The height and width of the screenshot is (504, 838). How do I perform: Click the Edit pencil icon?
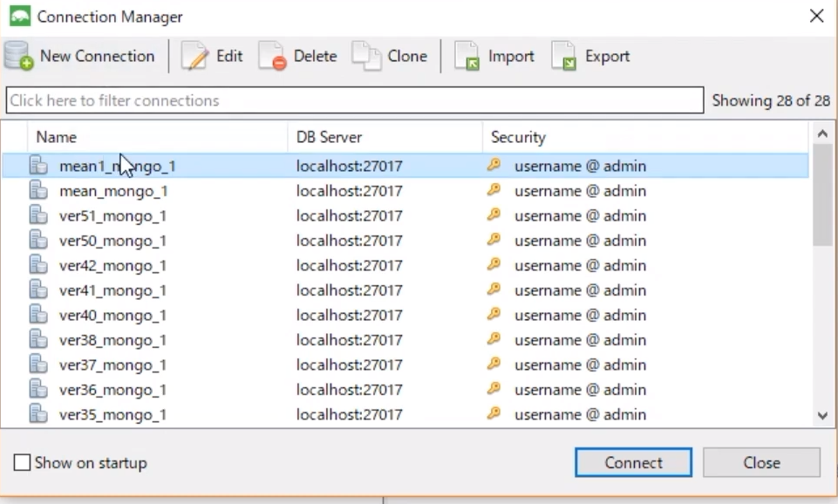click(x=194, y=56)
